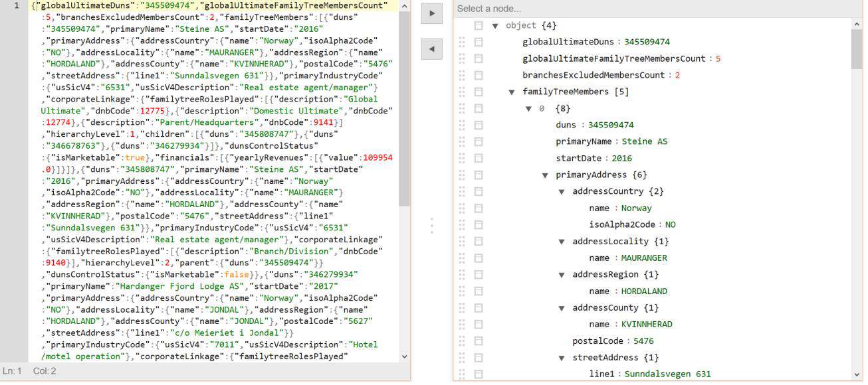Tick checkbox for branchesExcludedMembersCount row
Viewport: 868px width, 385px height.
click(478, 75)
